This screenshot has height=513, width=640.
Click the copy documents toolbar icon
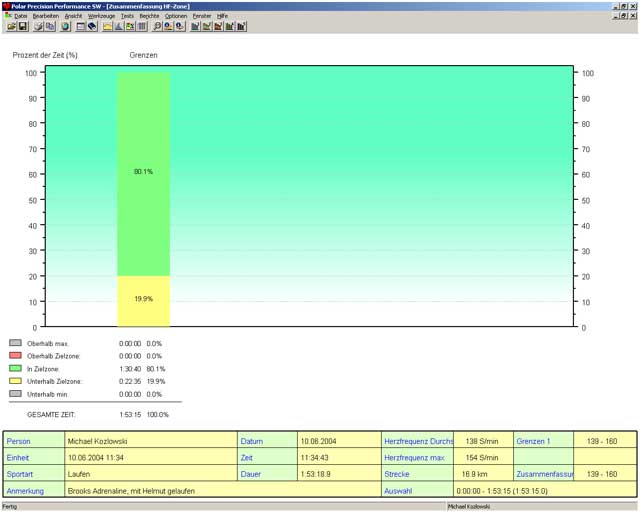pos(50,27)
